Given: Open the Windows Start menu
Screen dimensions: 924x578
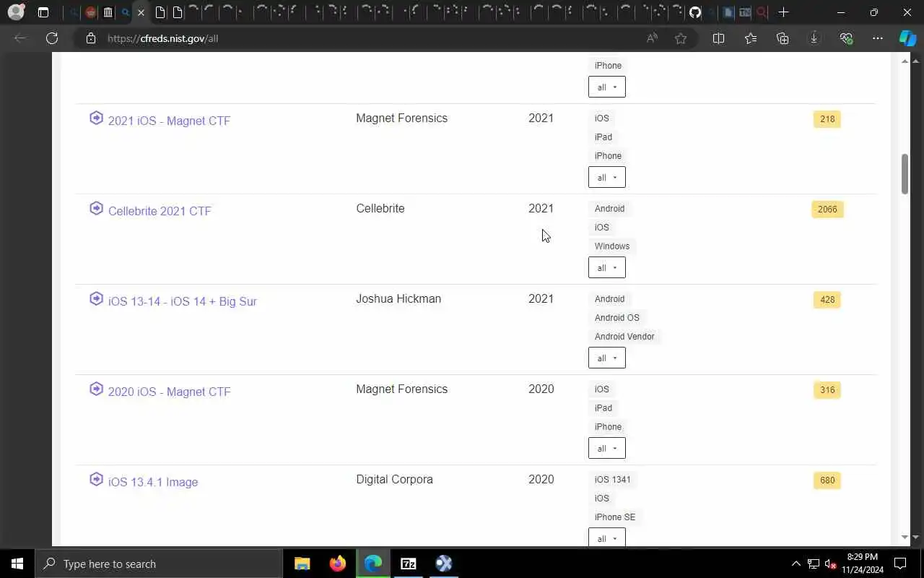Looking at the screenshot, I should tap(17, 564).
